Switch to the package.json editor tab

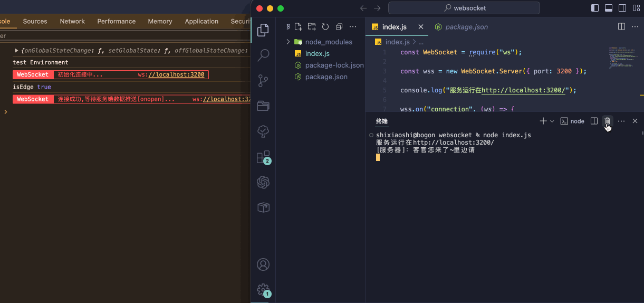coord(462,27)
